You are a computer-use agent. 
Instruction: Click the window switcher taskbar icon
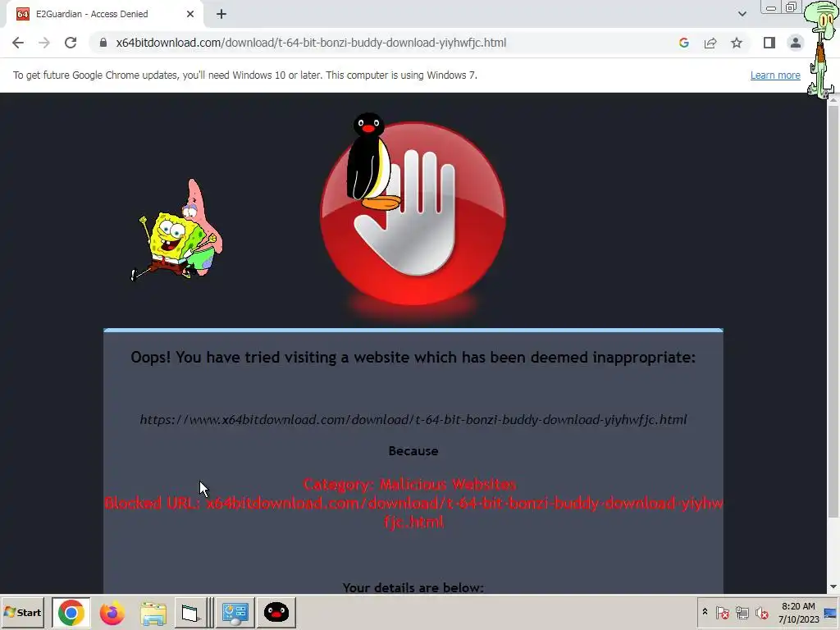(x=190, y=612)
